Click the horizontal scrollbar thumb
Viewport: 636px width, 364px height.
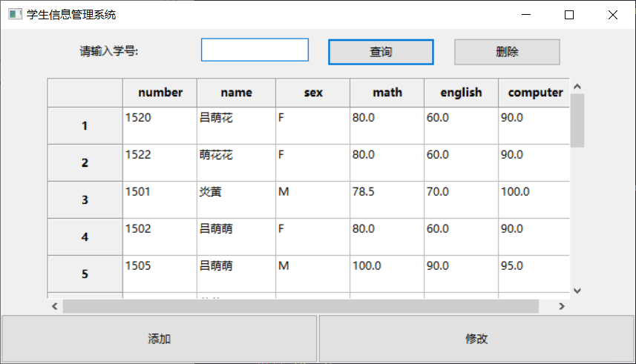(301, 306)
